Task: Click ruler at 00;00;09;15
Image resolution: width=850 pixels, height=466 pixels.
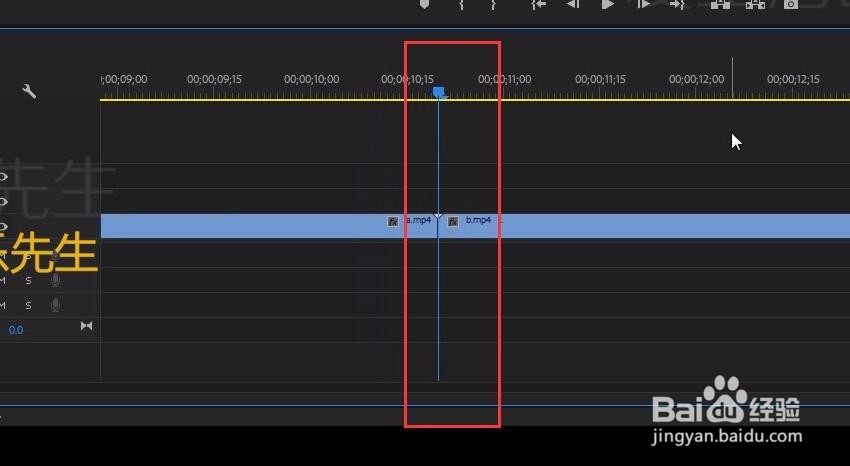Action: [214, 80]
